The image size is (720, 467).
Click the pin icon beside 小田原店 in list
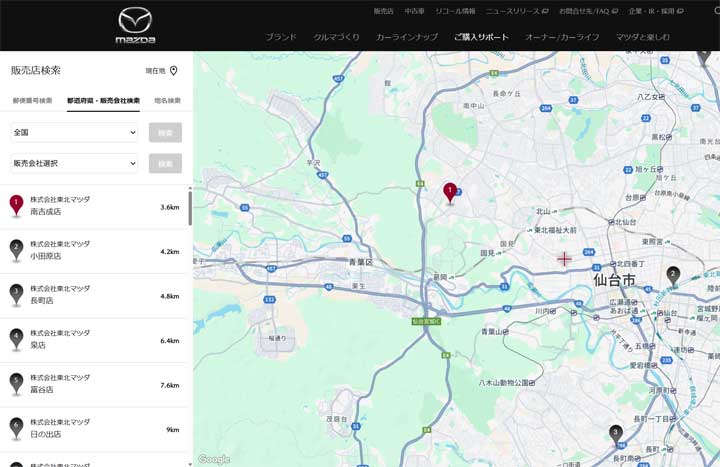[x=16, y=250]
